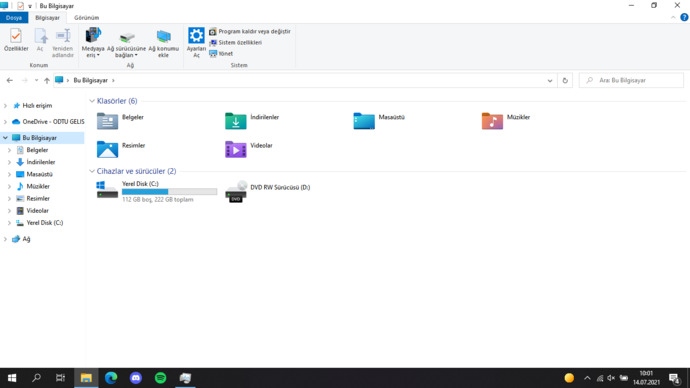Click the Ara: Bu Bilgisayar search box
This screenshot has height=388, width=690.
coord(631,81)
